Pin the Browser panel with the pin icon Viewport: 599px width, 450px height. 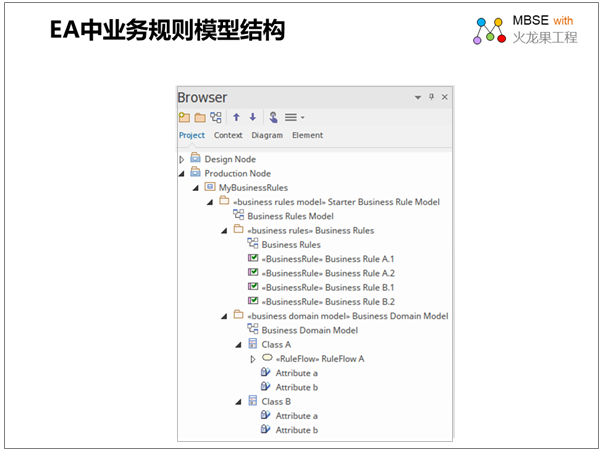click(431, 97)
